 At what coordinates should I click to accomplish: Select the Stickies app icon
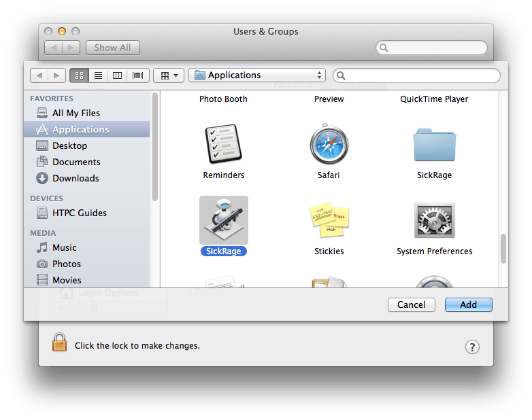pyautogui.click(x=329, y=221)
